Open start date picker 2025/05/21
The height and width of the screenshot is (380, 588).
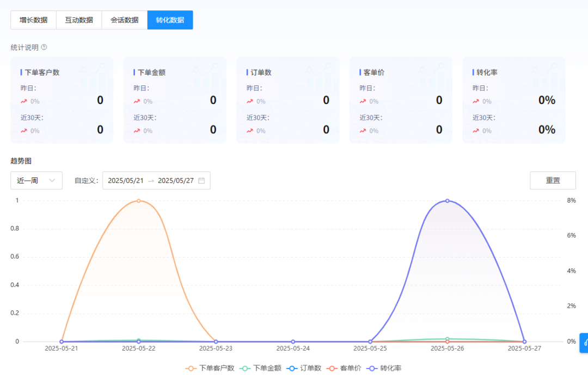126,181
